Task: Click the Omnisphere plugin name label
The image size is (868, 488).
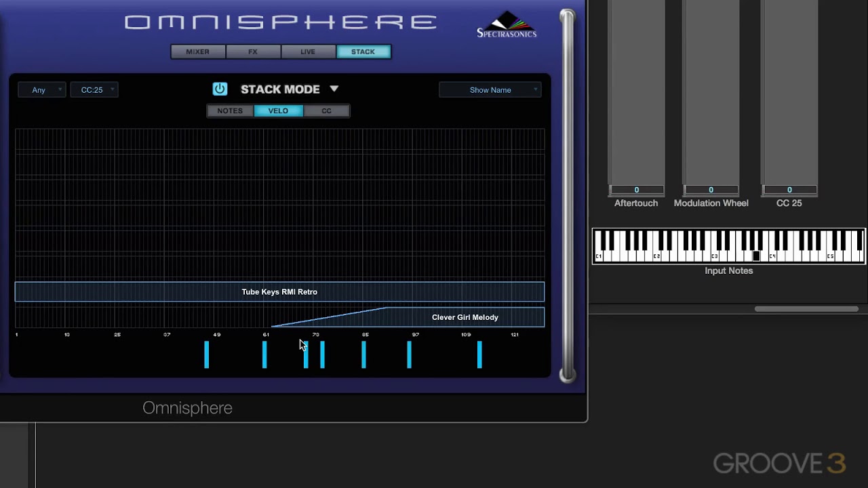Action: (x=187, y=407)
